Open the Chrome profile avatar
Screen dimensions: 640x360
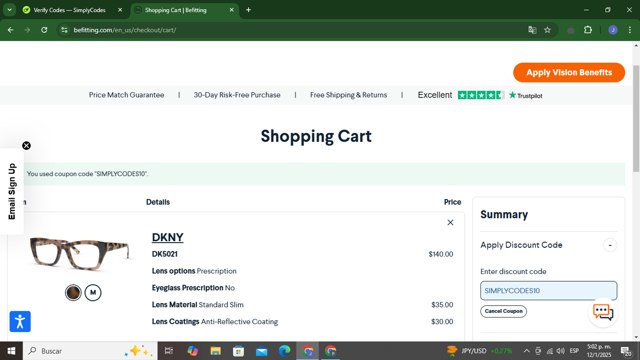point(613,30)
